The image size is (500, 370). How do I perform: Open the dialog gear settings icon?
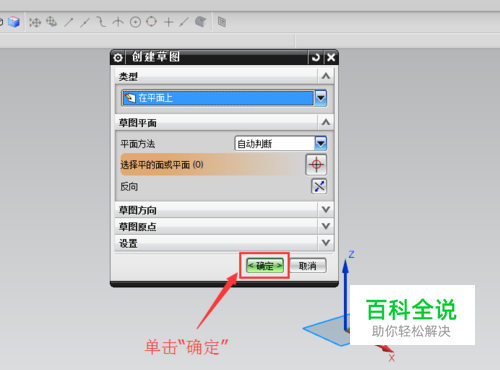pyautogui.click(x=117, y=58)
